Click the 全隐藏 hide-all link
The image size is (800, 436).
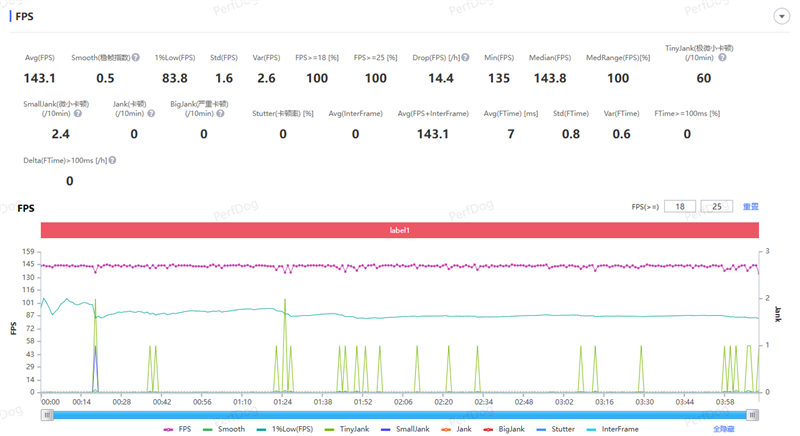724,429
